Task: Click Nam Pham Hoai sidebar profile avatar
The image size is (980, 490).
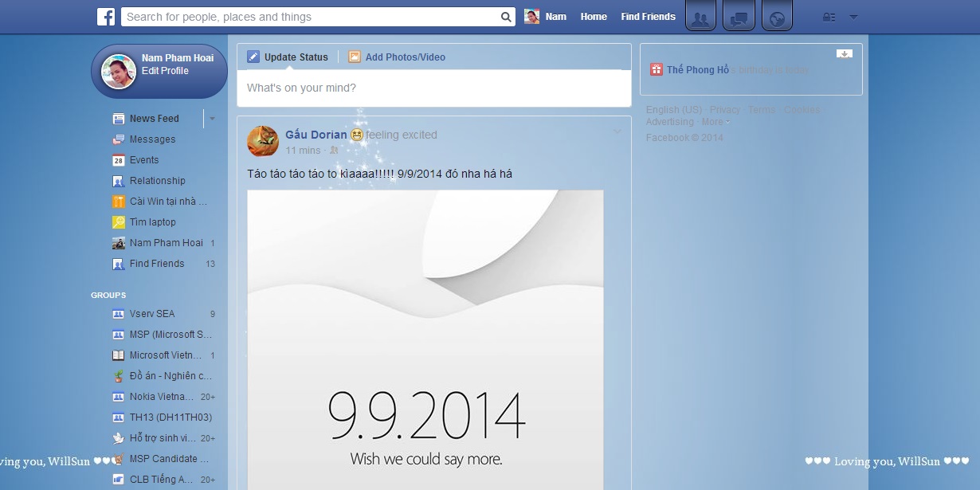Action: click(x=118, y=72)
